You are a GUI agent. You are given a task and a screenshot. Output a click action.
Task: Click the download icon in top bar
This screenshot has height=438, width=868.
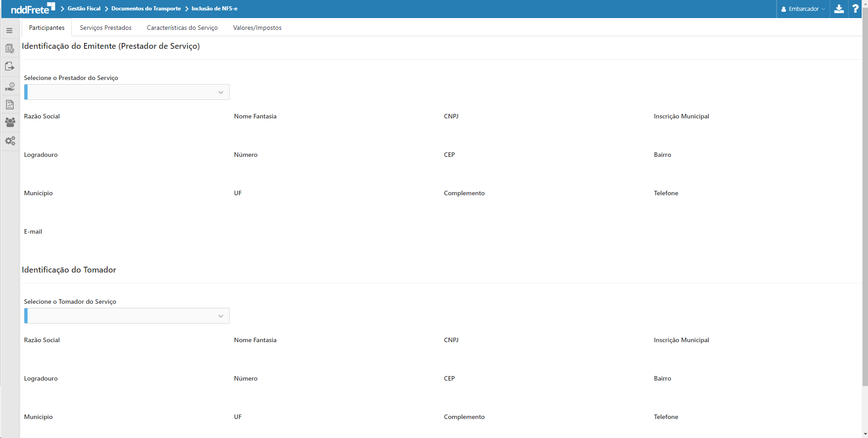click(x=839, y=9)
